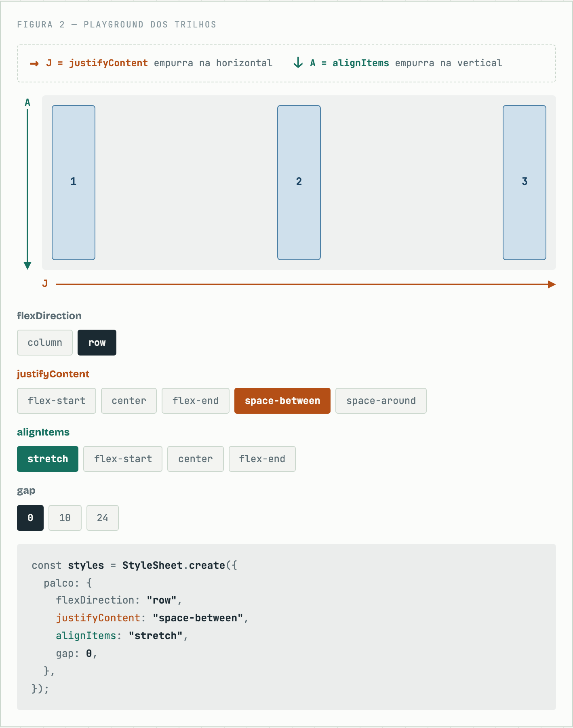573x728 pixels.
Task: Click the "gap: 0," code line
Action: tap(77, 654)
